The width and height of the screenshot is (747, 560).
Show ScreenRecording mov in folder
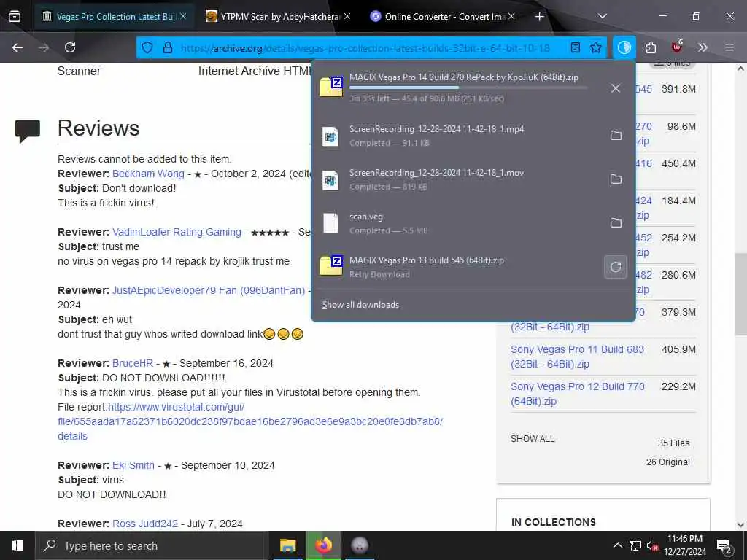tap(616, 179)
